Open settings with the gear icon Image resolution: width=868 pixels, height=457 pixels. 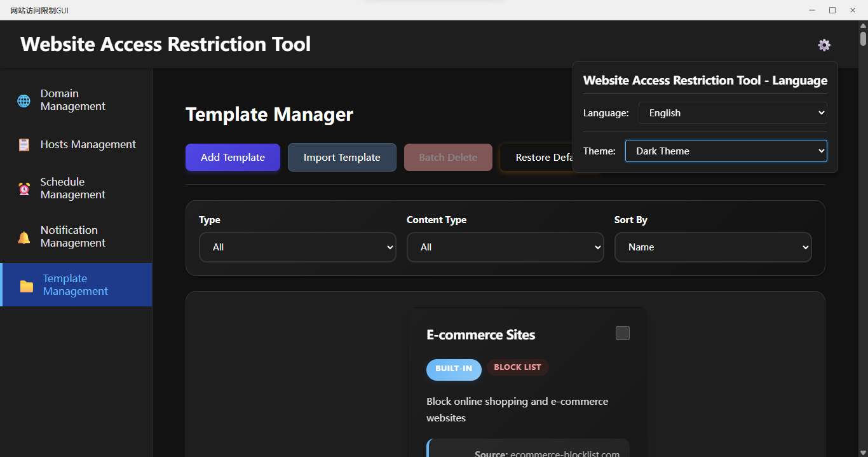[824, 44]
